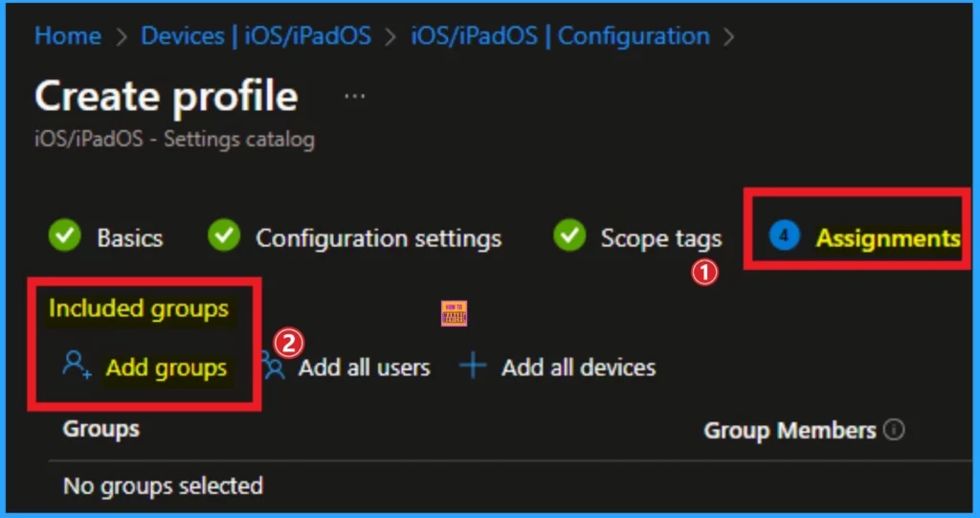Screen dimensions: 980x518
Task: Click green checkmark icon beside Basics
Action: (65, 236)
